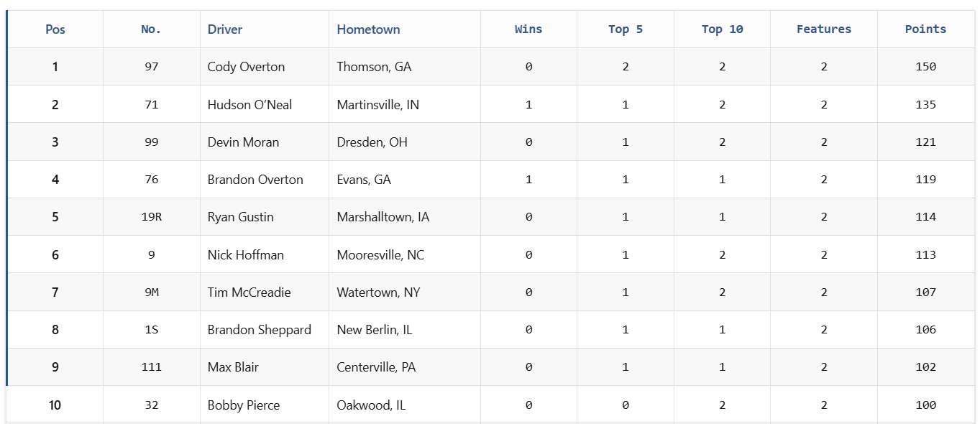Click Hudson O'Neal driver name

(x=249, y=105)
